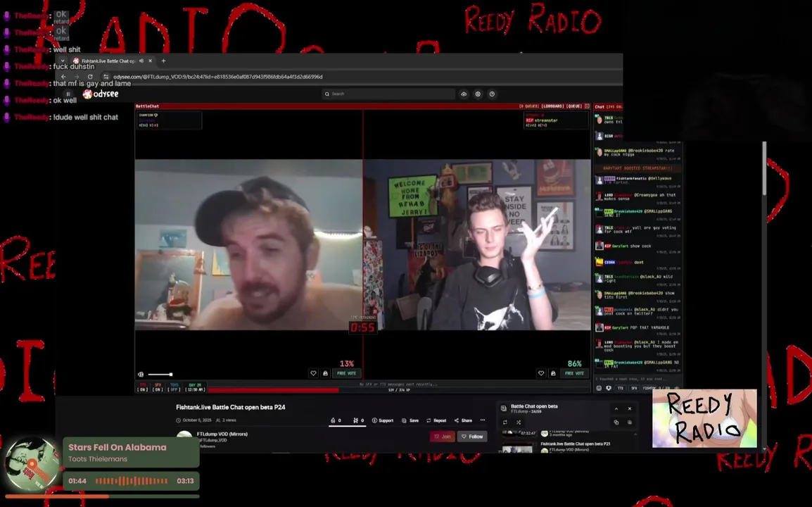Screen dimensions: 812x507
Task: Open the Odysee sidebar menu icon
Action: pos(68,94)
